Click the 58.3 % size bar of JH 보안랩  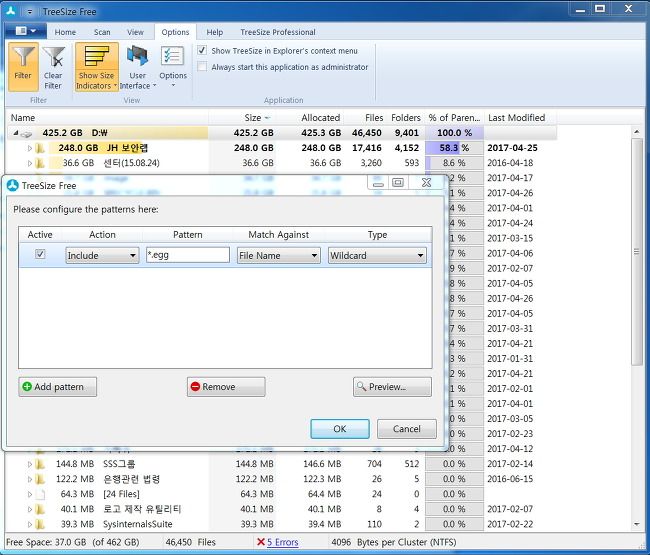click(454, 148)
